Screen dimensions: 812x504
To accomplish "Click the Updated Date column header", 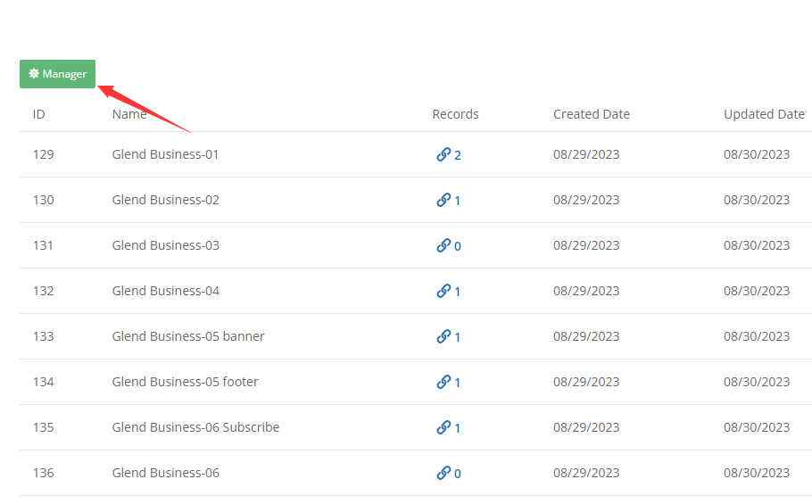I will point(764,114).
